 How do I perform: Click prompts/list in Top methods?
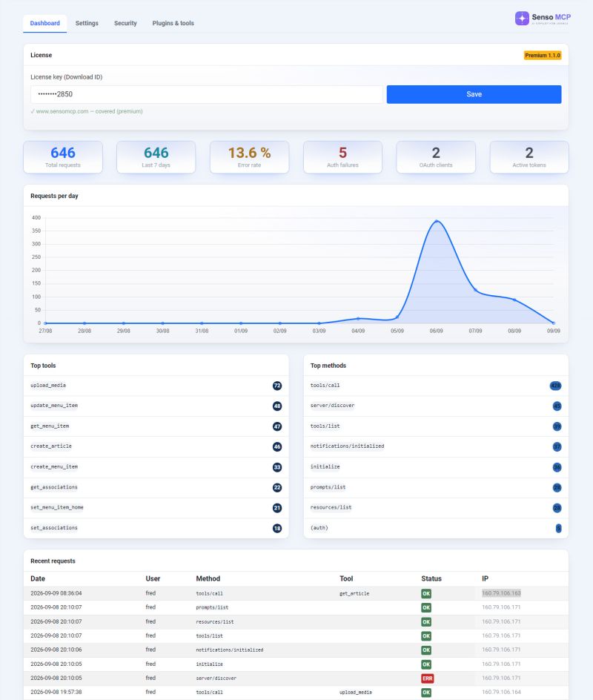point(328,487)
